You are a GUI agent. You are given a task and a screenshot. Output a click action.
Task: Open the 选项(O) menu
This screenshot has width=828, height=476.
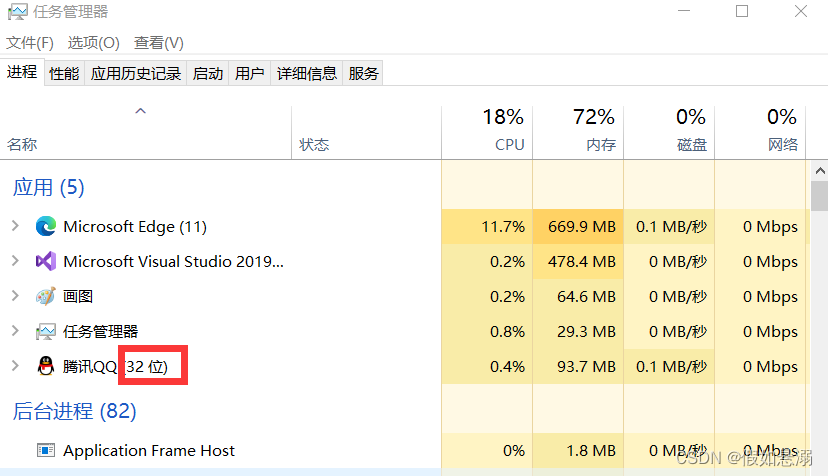(93, 42)
